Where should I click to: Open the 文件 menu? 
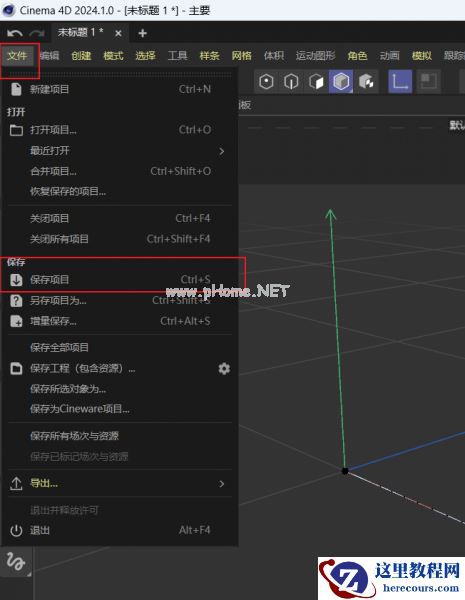point(17,56)
